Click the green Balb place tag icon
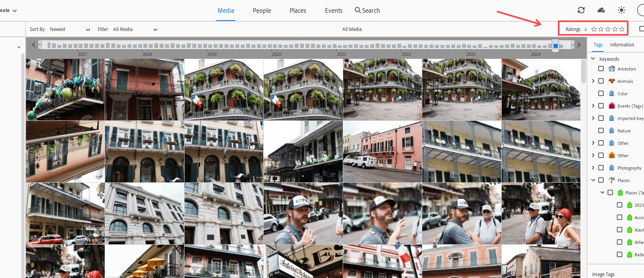 (x=630, y=254)
